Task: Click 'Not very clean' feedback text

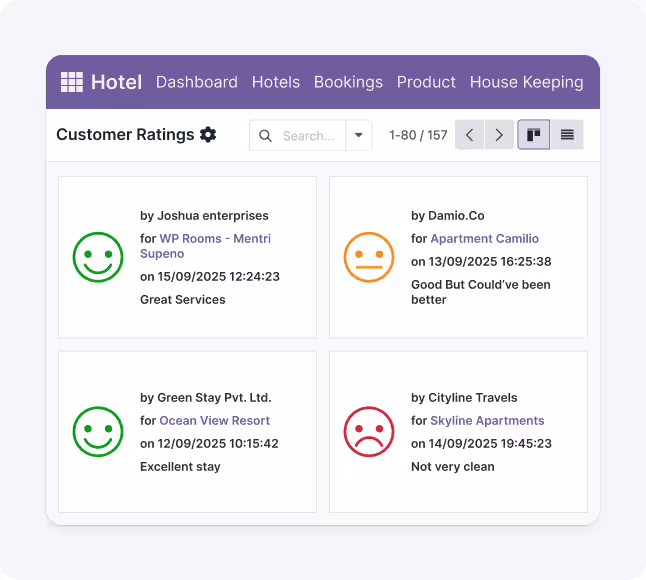Action: point(453,467)
